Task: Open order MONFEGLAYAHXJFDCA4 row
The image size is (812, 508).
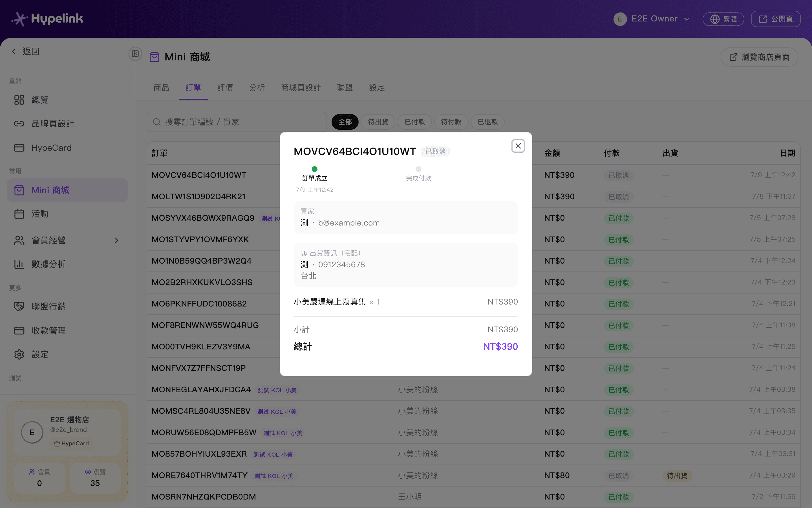Action: coord(473,390)
